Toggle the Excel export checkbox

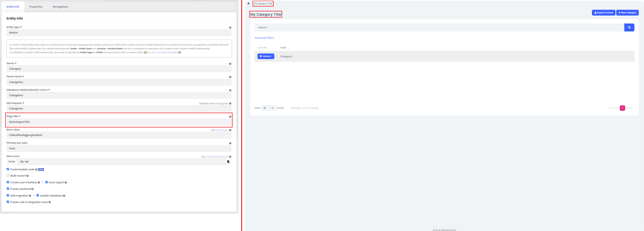46,182
